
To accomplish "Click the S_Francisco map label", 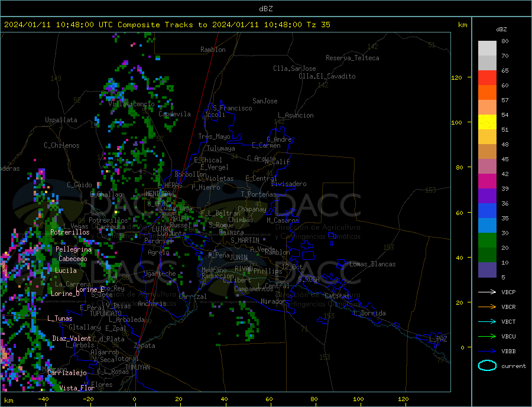I will pos(232,108).
